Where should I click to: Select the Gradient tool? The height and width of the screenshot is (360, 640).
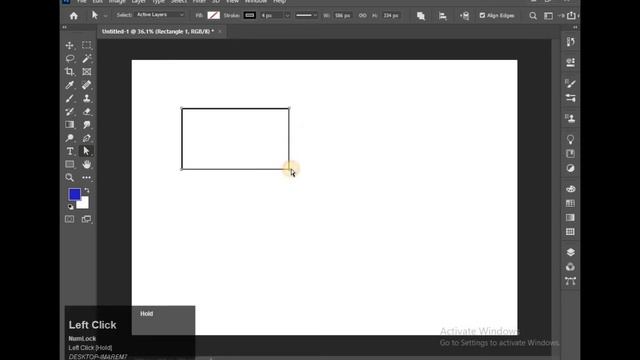[x=70, y=124]
